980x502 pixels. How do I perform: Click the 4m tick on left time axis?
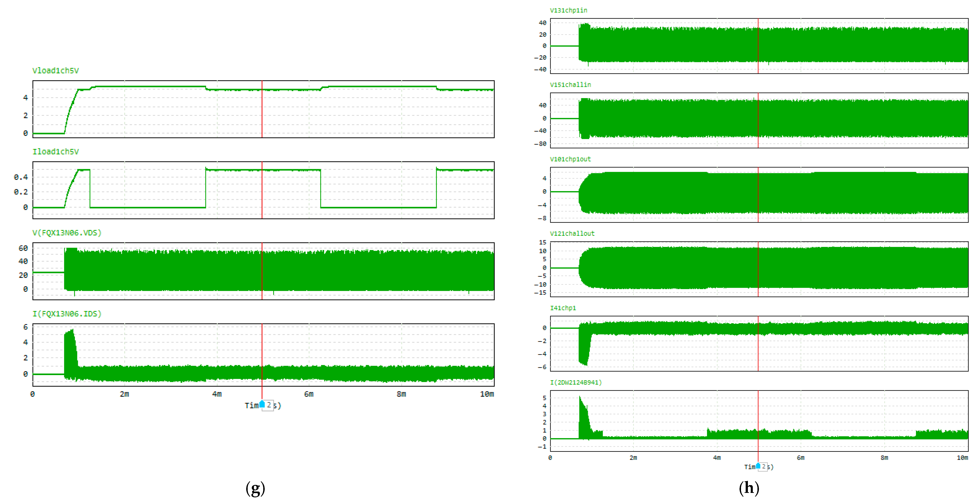pyautogui.click(x=217, y=394)
